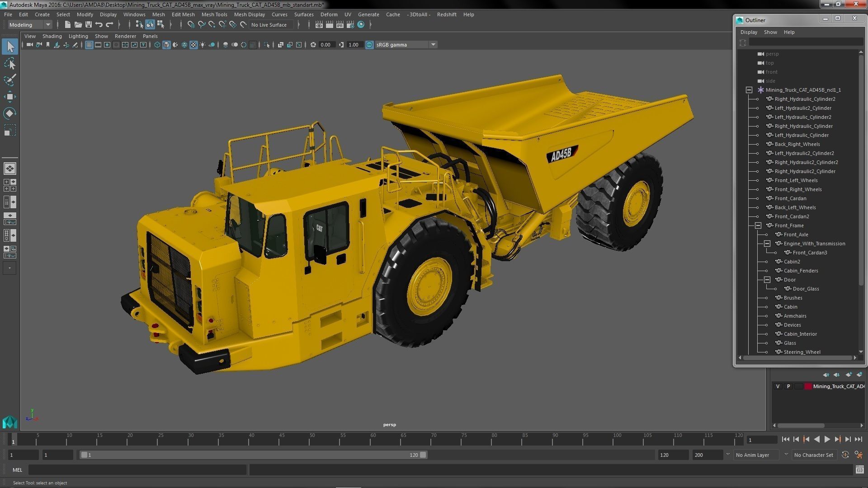
Task: Enable snap to curves icon
Action: click(x=202, y=25)
